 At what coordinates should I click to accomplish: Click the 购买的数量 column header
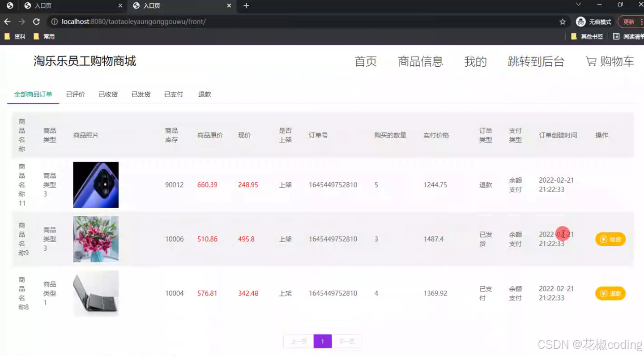(x=390, y=135)
